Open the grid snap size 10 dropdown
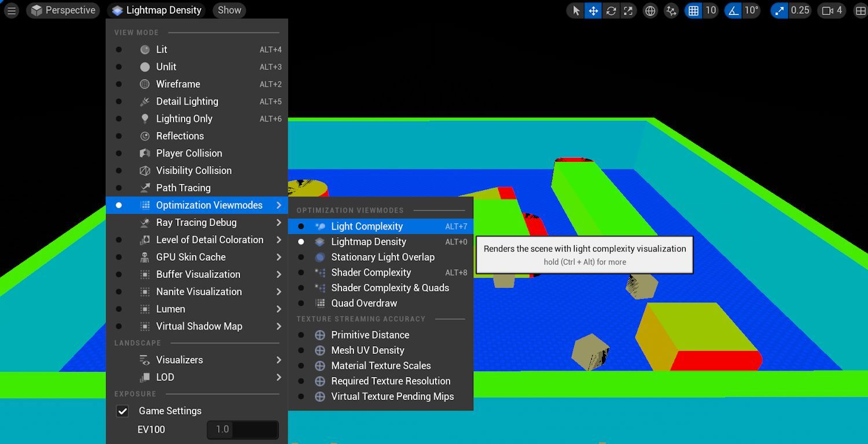This screenshot has height=444, width=868. pos(711,10)
